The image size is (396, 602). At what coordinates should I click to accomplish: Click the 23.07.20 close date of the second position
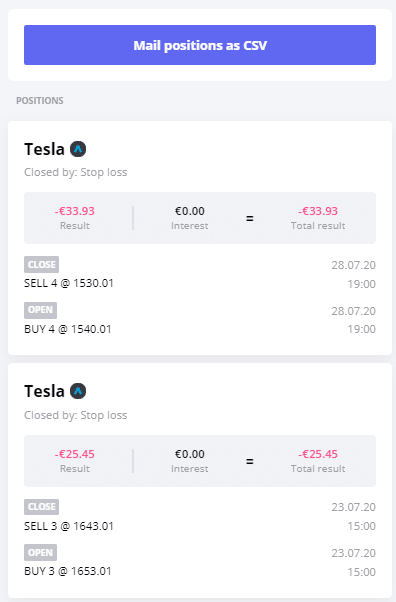(x=353, y=507)
